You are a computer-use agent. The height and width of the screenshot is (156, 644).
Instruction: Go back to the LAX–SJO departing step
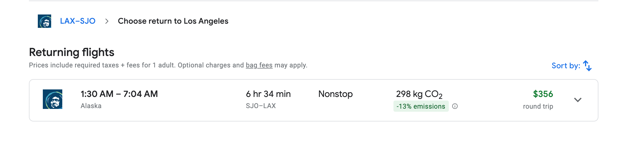78,21
